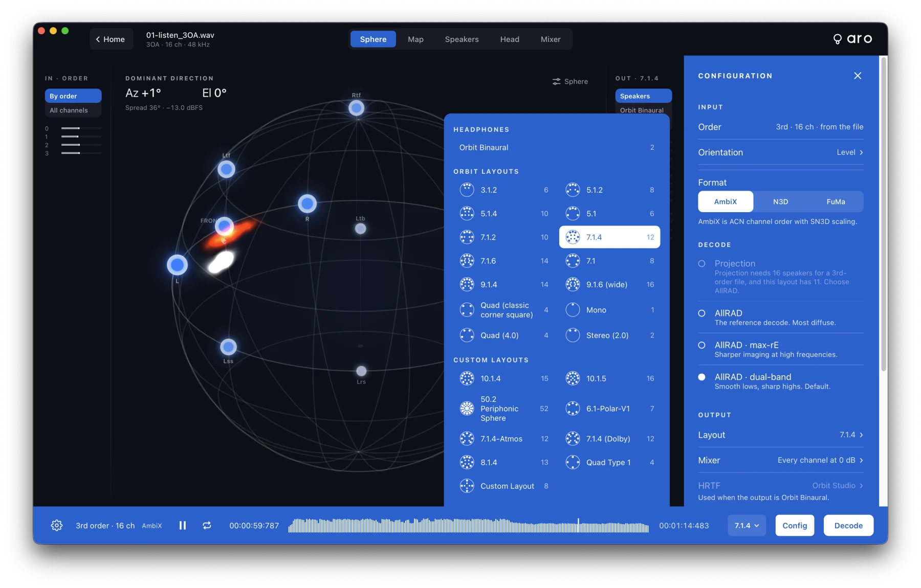The height and width of the screenshot is (588, 921).
Task: Open the 7.1.4 dropdown in bottom bar
Action: coord(747,525)
